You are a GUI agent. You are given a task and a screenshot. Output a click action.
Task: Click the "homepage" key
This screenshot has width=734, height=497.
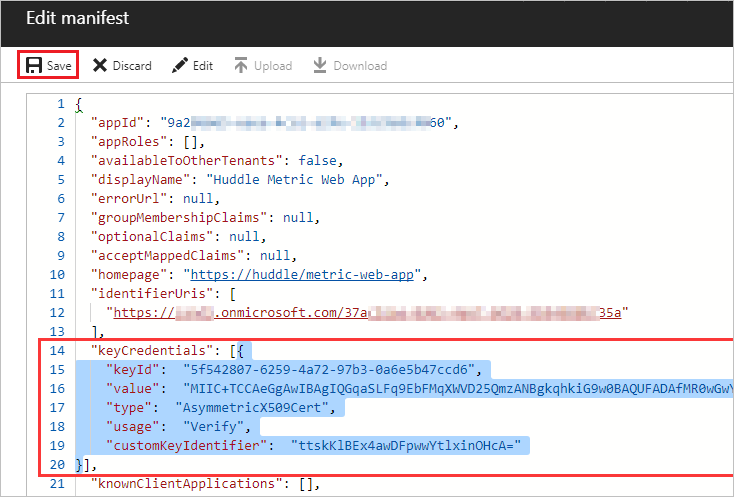click(129, 274)
